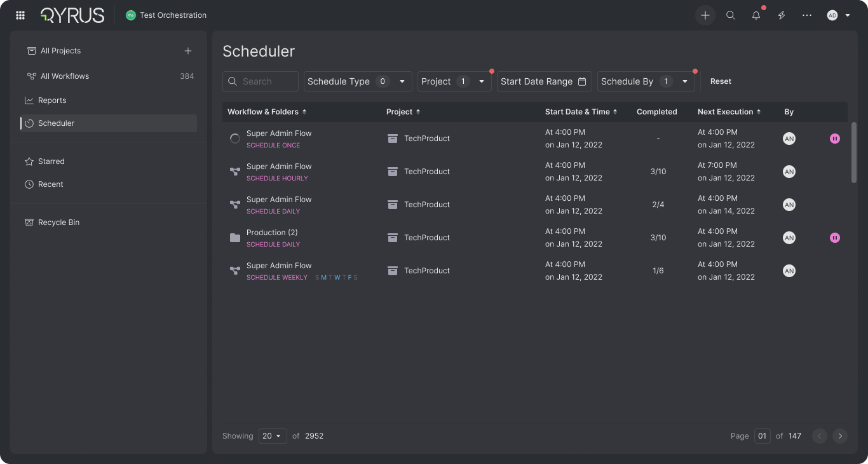
Task: Click the SCHEDULE ONCE label
Action: pyautogui.click(x=273, y=146)
